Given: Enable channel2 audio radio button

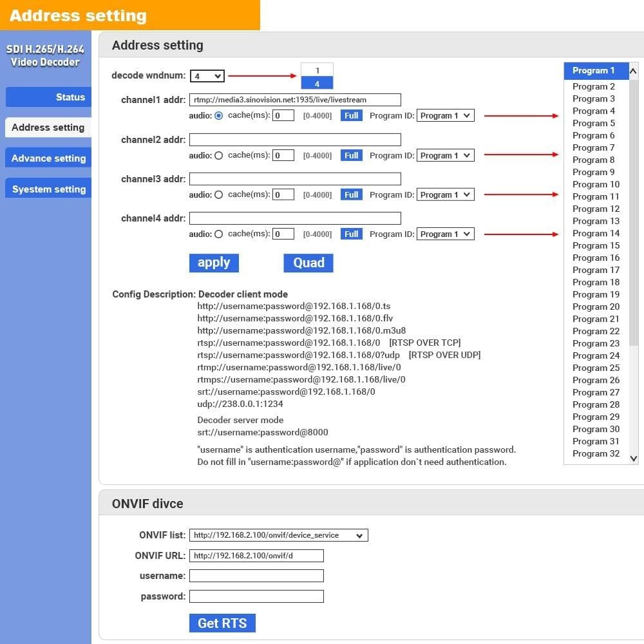Looking at the screenshot, I should coord(219,155).
